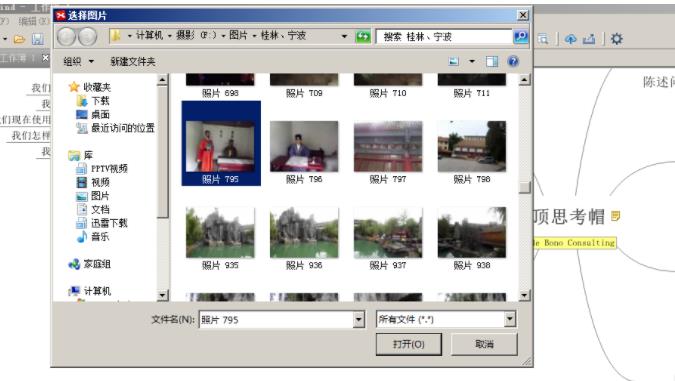Select thumbnail 照片 710
Viewport: 675px width, 381px height.
[x=388, y=86]
